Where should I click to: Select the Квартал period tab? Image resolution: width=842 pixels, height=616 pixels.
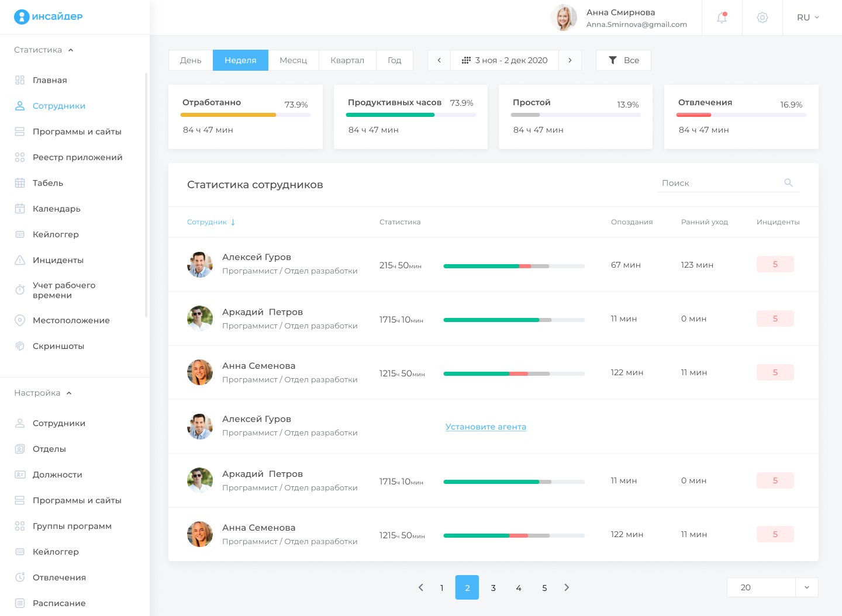tap(347, 60)
